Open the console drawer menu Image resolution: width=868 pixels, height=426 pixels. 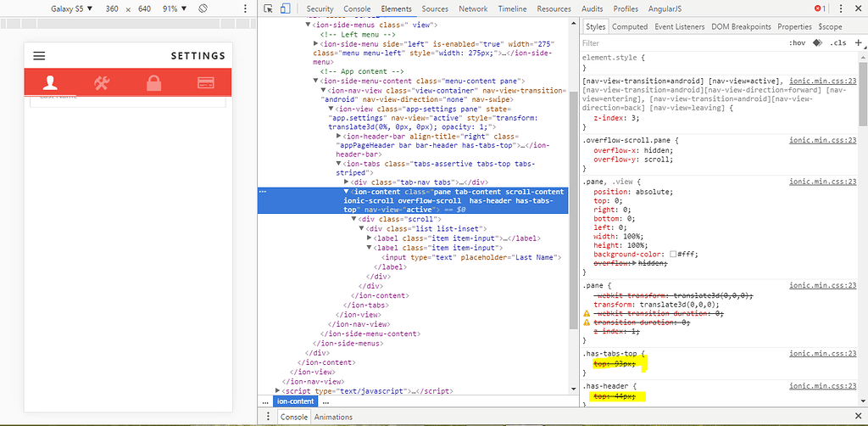coord(269,417)
